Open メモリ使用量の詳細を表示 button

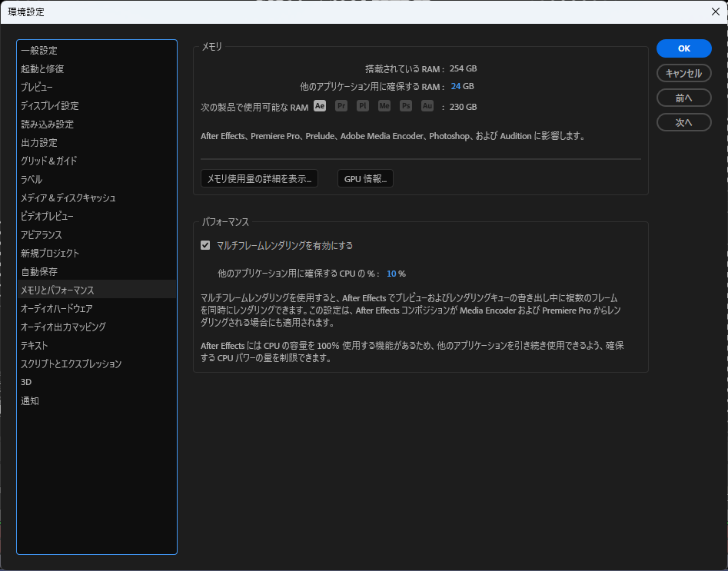(x=259, y=179)
